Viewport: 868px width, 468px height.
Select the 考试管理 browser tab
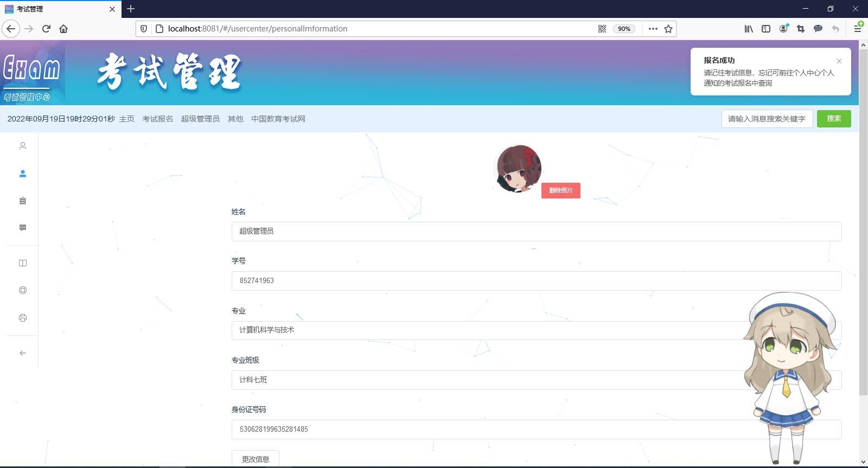(x=60, y=9)
